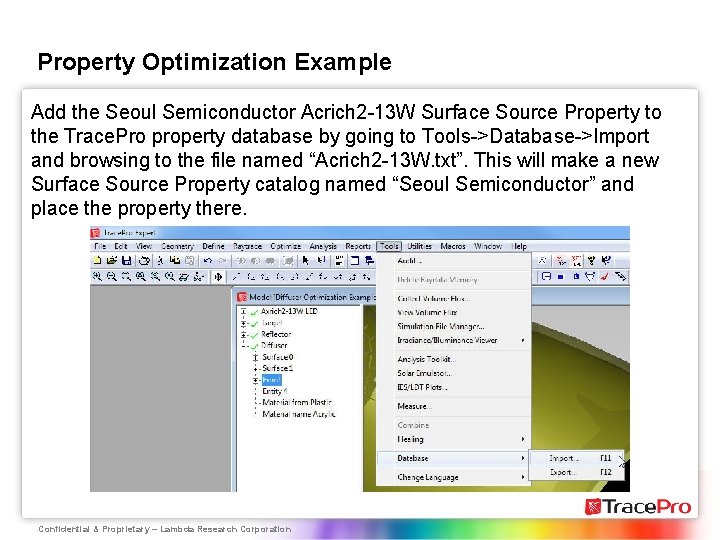Select Surface0 in the model tree
The image size is (720, 540).
point(278,357)
